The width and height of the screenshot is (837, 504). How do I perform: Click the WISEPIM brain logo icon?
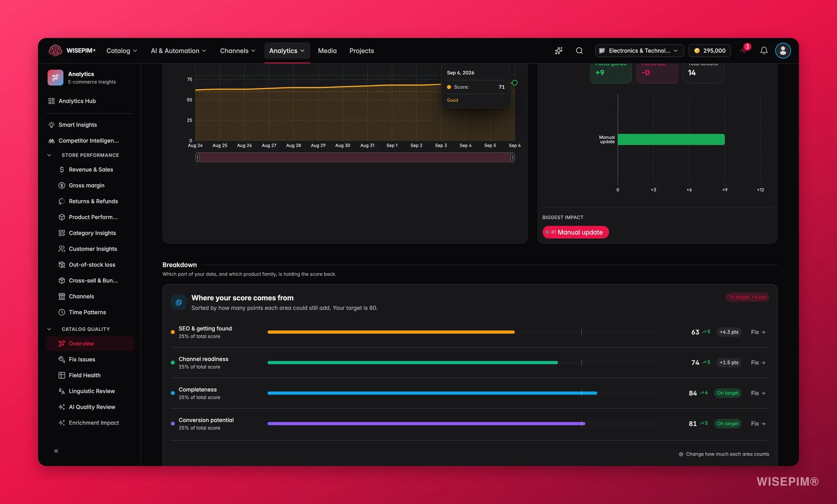pyautogui.click(x=55, y=51)
